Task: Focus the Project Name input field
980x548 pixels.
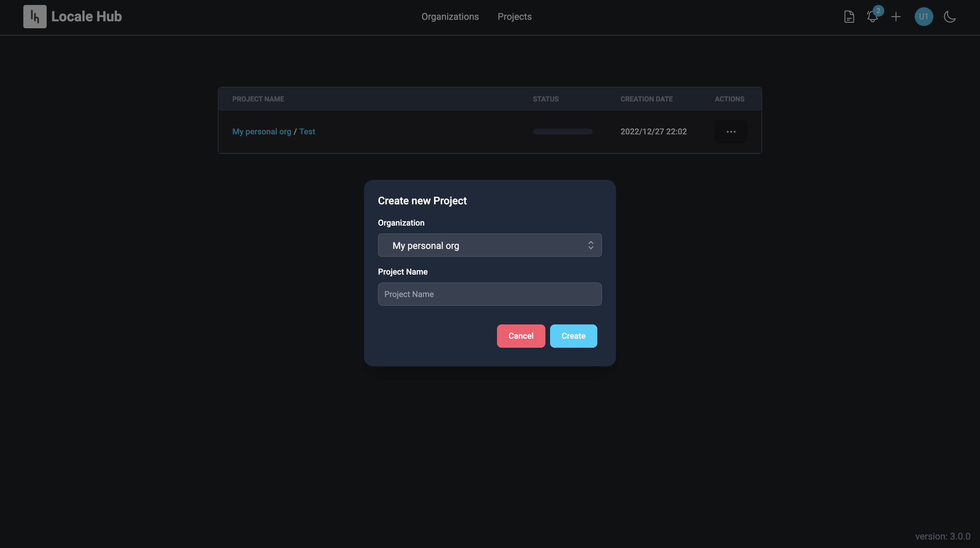Action: (490, 294)
